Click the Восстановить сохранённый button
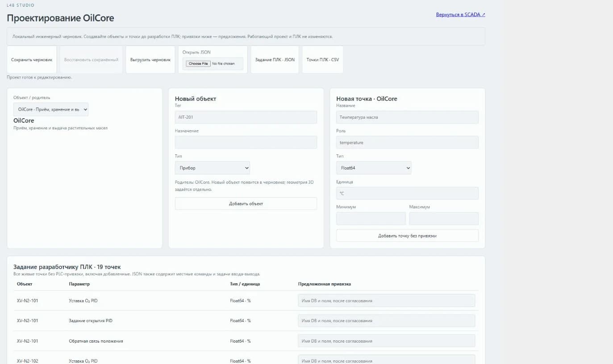 91,60
